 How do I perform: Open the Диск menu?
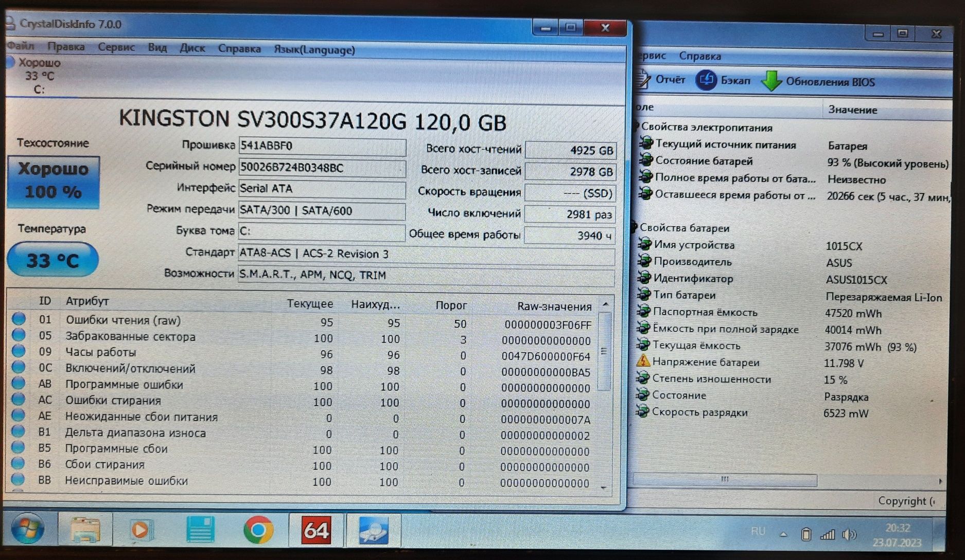pyautogui.click(x=192, y=48)
